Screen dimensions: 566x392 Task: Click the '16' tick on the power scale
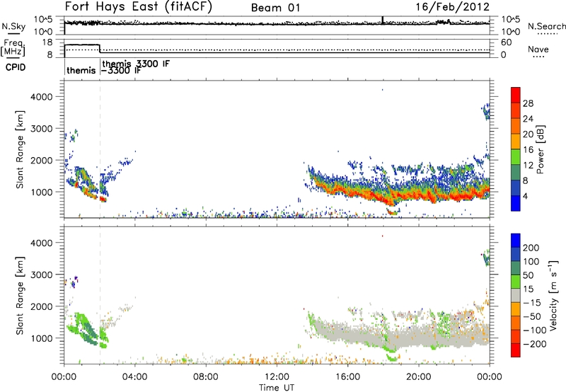[528, 150]
